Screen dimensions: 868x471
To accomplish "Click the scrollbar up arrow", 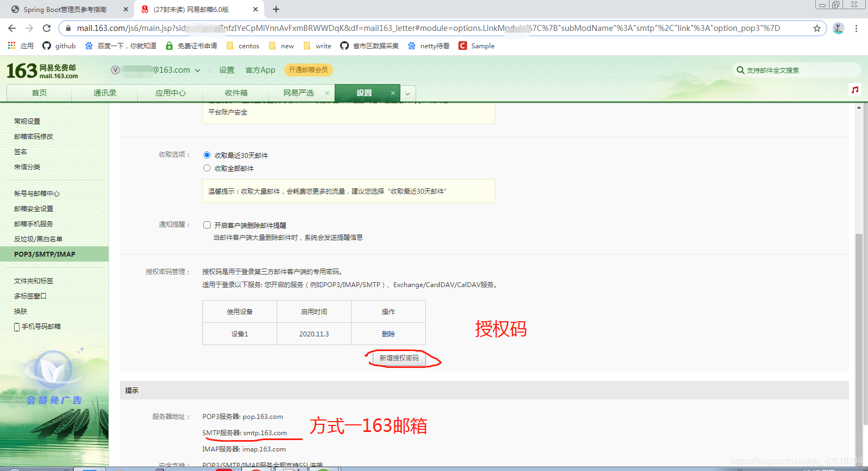I will 858,107.
